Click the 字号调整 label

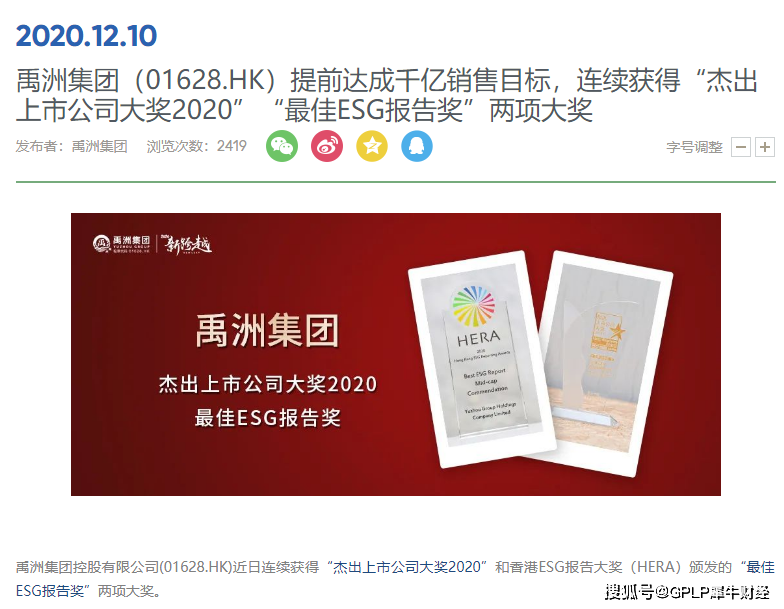click(x=694, y=148)
